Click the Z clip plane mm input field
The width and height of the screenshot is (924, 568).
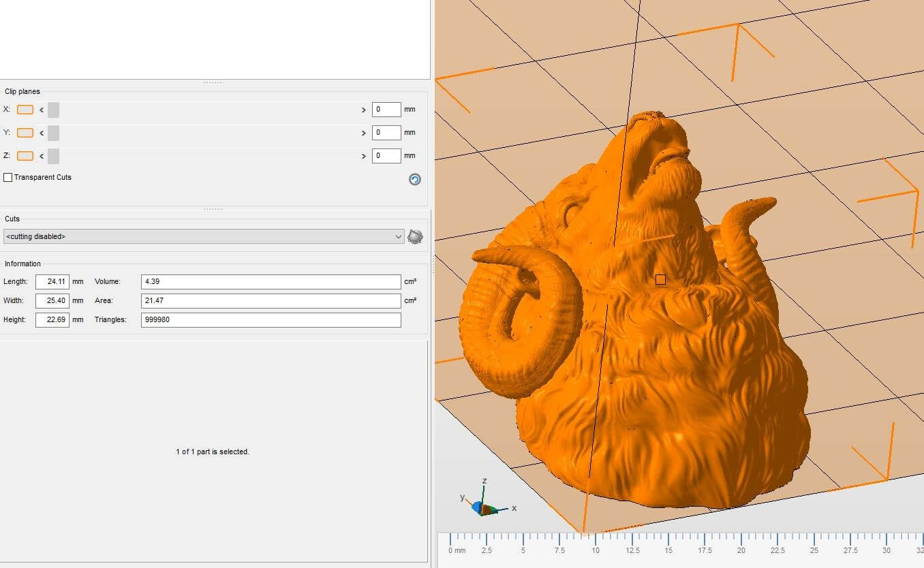click(x=386, y=156)
